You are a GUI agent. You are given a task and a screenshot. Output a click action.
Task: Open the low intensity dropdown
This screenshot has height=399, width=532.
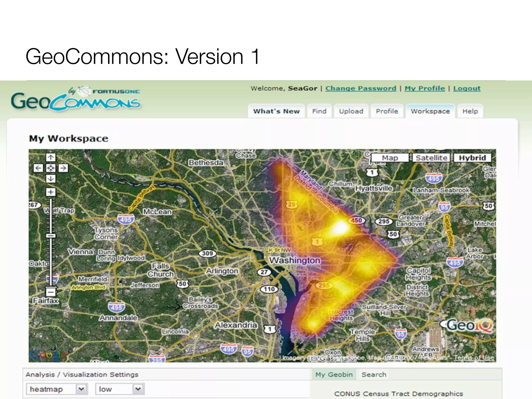(x=120, y=389)
